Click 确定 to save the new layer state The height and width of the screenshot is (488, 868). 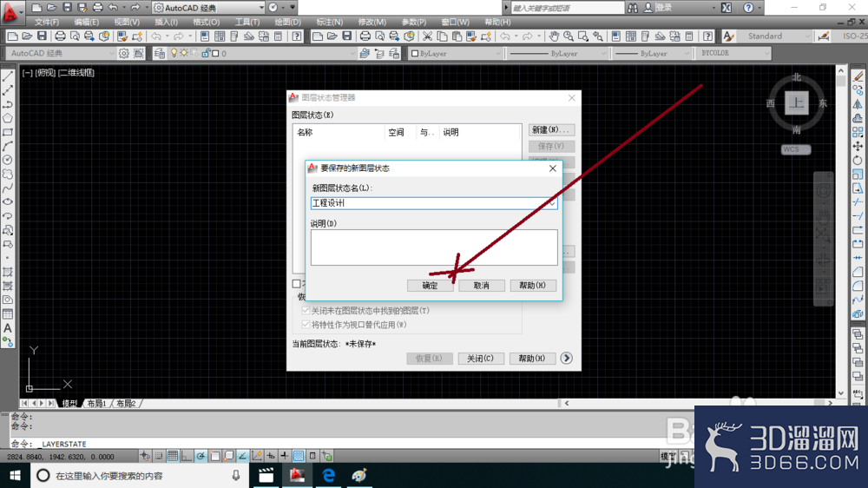tap(430, 286)
